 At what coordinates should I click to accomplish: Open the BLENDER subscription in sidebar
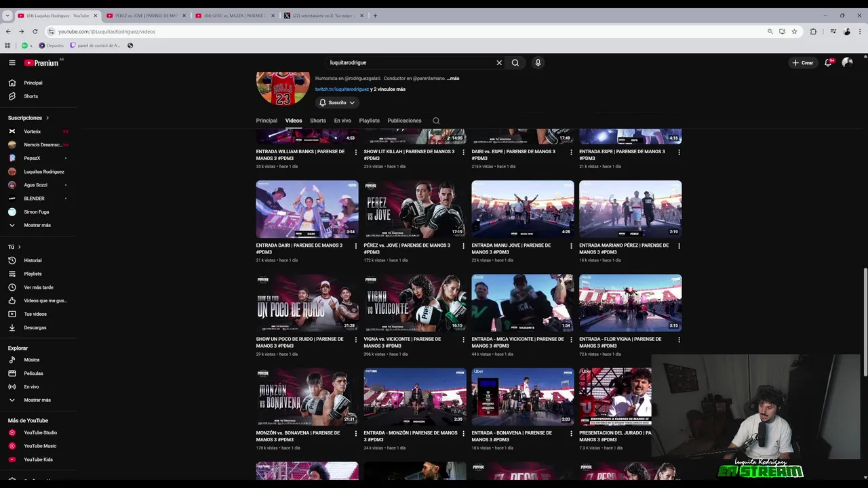coord(34,199)
